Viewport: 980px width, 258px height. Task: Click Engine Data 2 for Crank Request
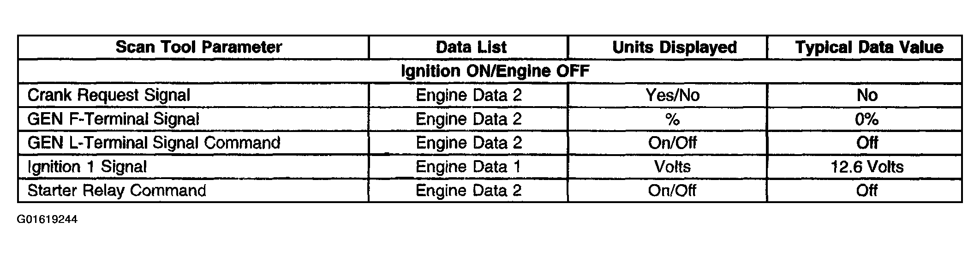(468, 95)
